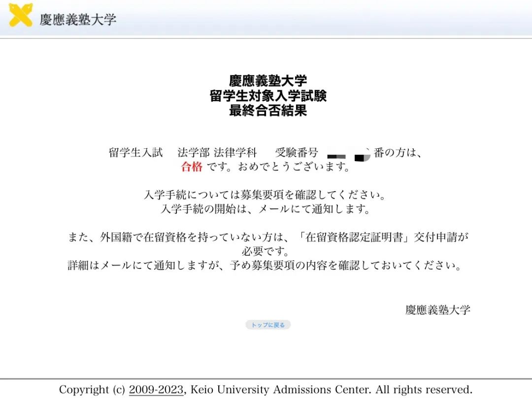Click the 必要です。 line
Viewport: 532px width, 405px height.
click(x=265, y=251)
